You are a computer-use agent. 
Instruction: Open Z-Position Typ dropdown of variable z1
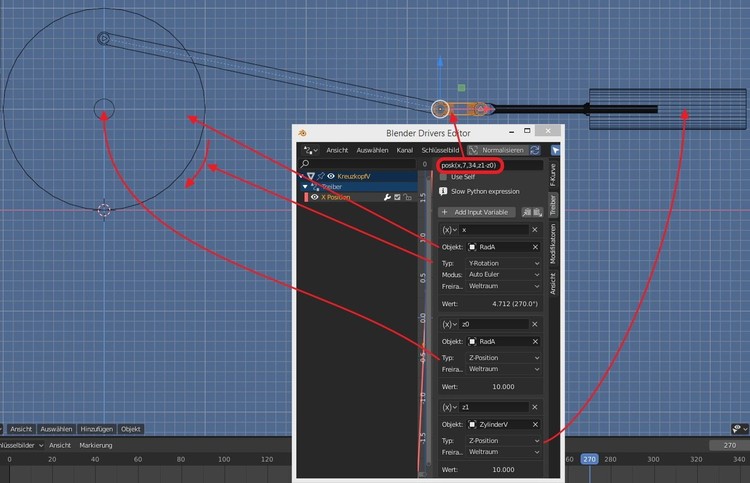[x=504, y=441]
